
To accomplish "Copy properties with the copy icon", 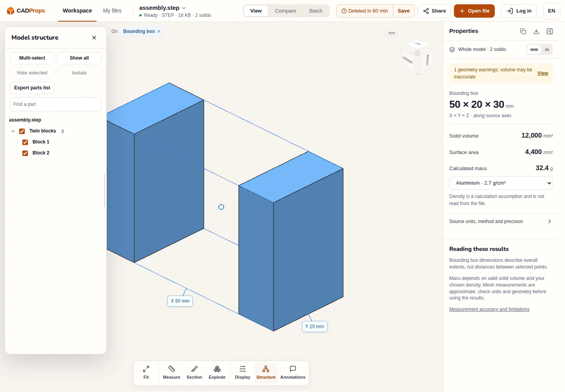I will 523,31.
